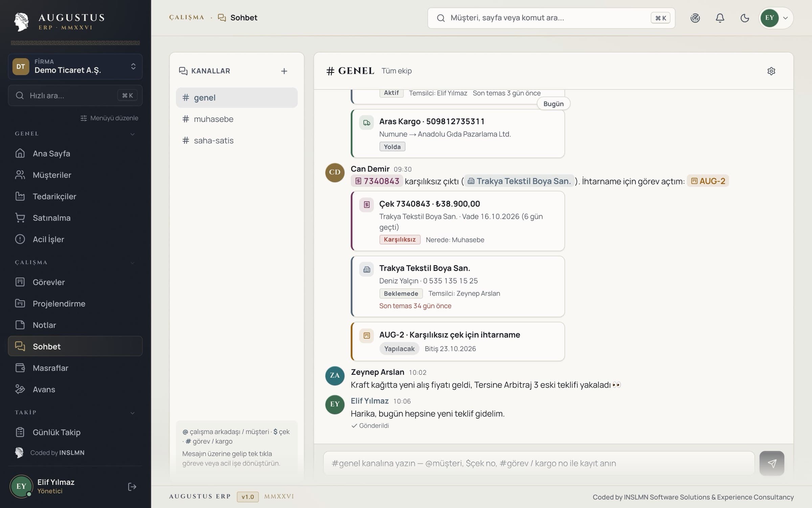Open the target radar icon in header
812x508 pixels.
point(695,18)
